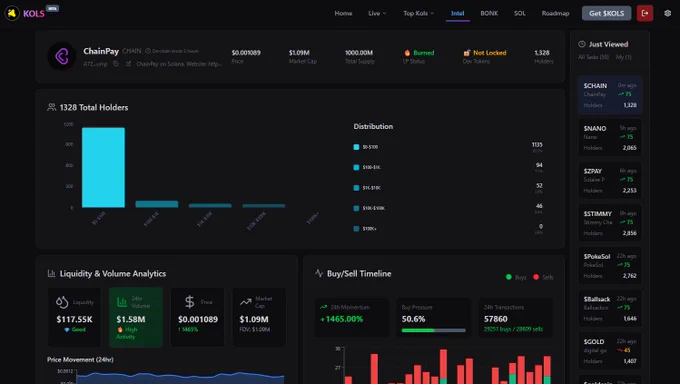
Task: Click the $100K+ legend swatch
Action: coord(356,229)
